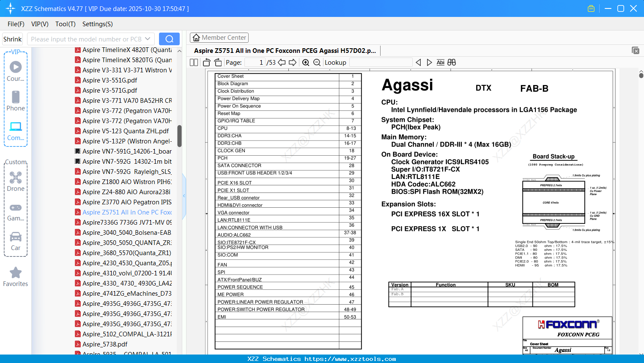Open Aspire V3-571G.pdf
The width and height of the screenshot is (644, 363).
coord(107,91)
